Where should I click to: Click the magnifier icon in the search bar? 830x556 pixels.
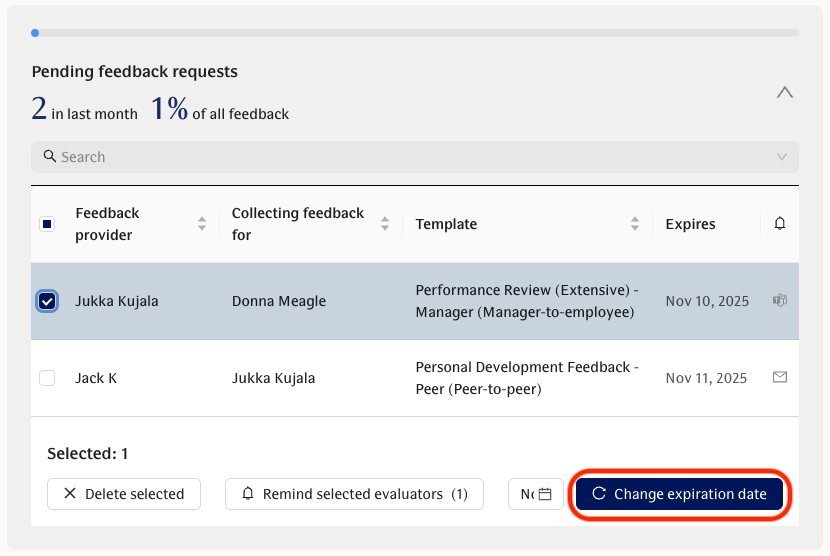49,156
